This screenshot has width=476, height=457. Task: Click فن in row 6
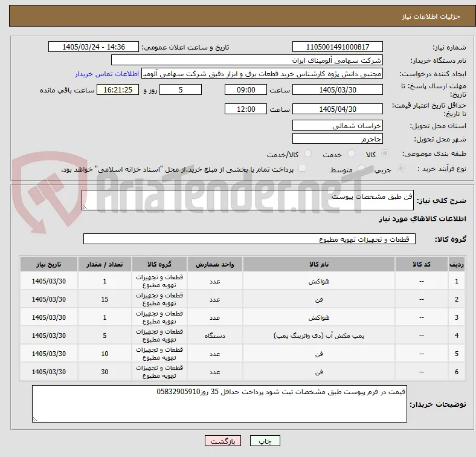(x=319, y=372)
